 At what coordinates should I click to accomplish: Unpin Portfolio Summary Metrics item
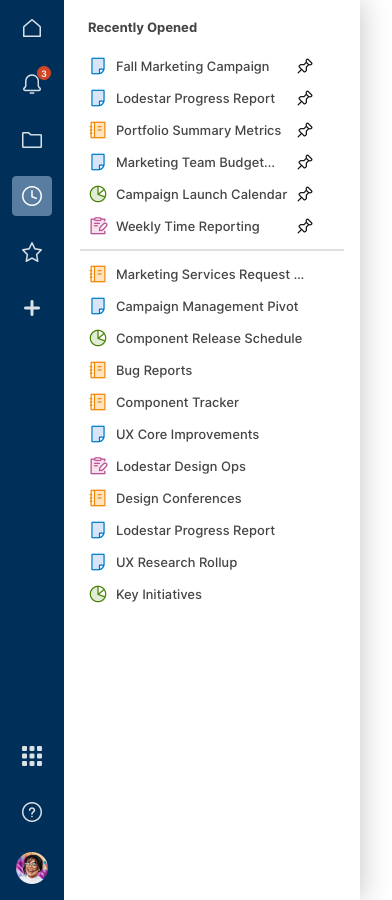(x=305, y=130)
